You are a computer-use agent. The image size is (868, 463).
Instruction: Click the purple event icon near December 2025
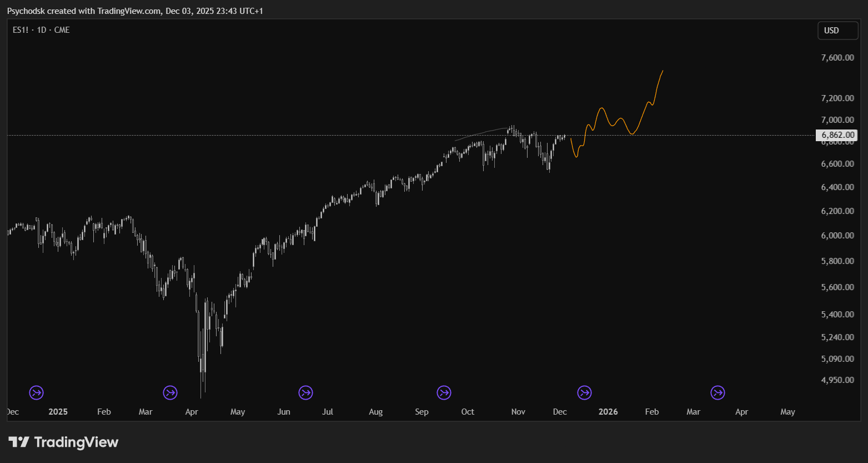click(x=584, y=393)
